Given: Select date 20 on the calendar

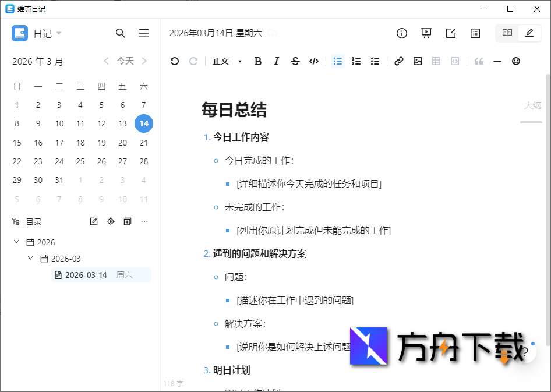Looking at the screenshot, I should [122, 143].
